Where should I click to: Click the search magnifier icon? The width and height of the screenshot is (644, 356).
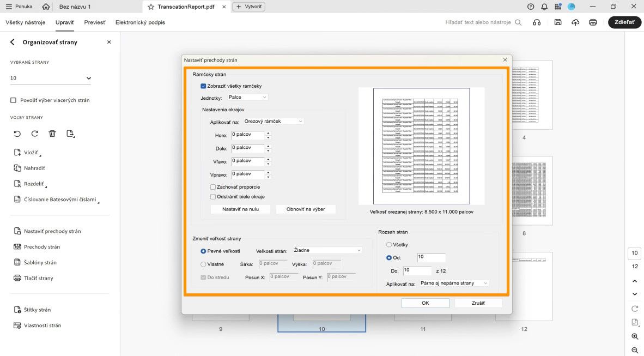click(x=518, y=22)
